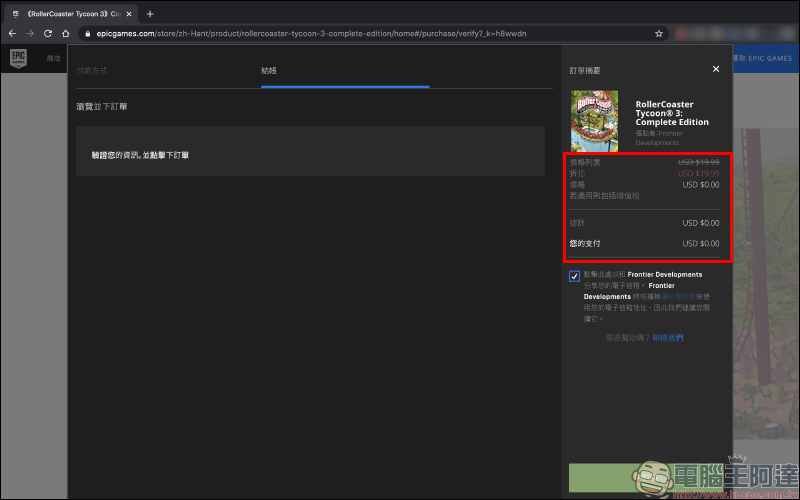This screenshot has height=500, width=800.
Task: Reload the Epic Games page
Action: [48, 33]
